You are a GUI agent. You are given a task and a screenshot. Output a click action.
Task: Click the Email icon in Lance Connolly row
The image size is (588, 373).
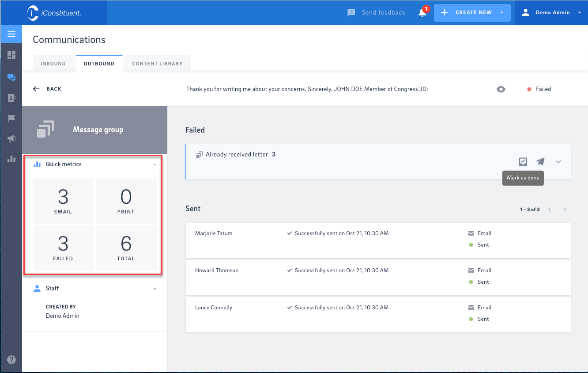click(x=471, y=308)
